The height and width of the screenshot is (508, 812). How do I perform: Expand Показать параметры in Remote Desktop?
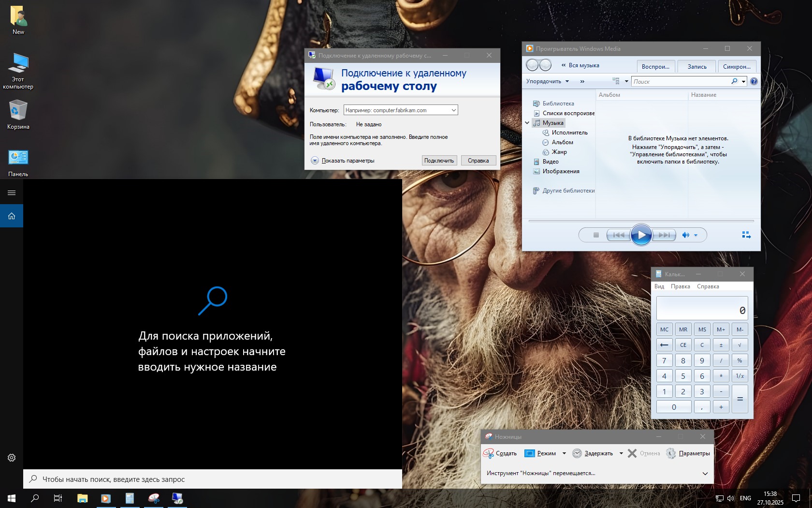tap(315, 161)
